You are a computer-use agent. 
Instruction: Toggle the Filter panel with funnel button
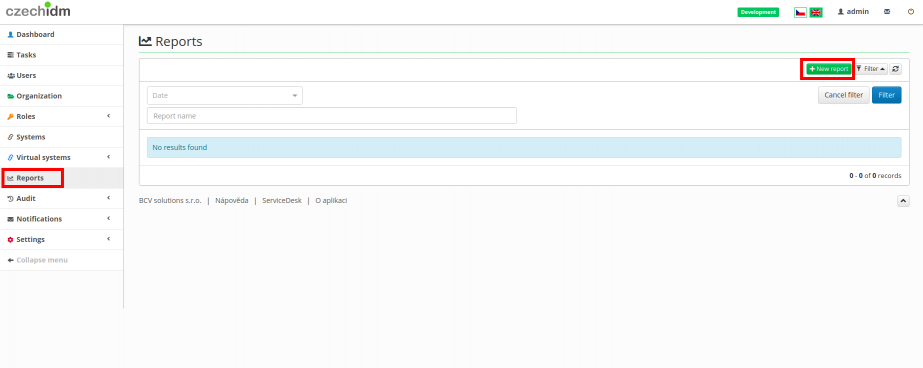pyautogui.click(x=871, y=69)
